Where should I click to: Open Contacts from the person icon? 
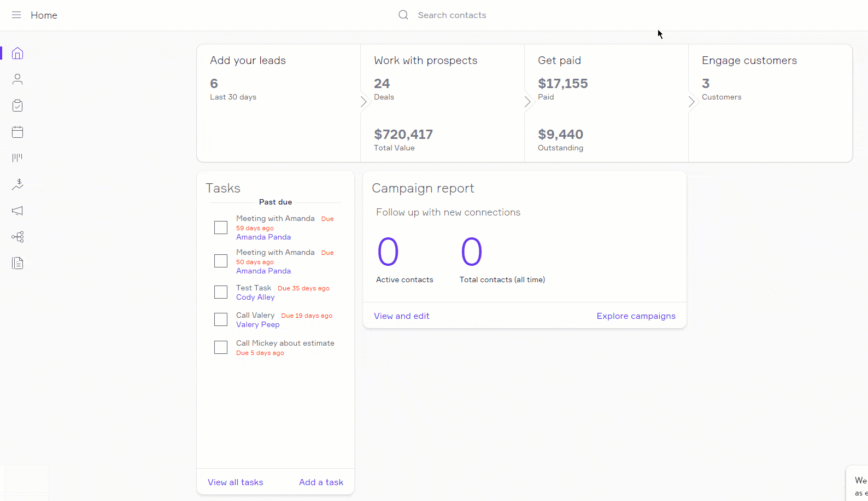pos(17,79)
